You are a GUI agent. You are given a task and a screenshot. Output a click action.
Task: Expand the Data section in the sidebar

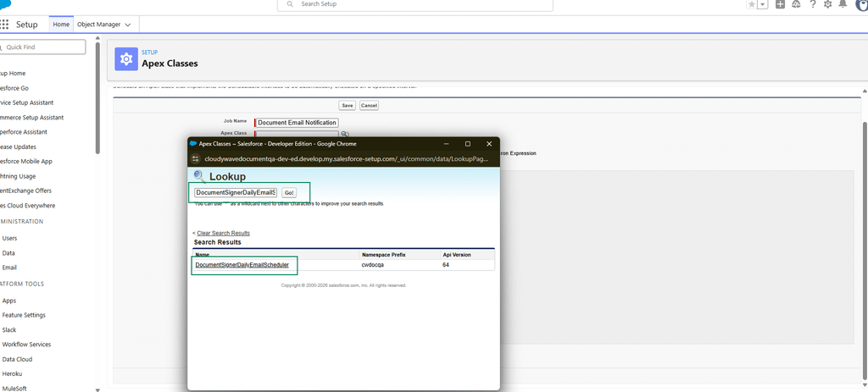click(8, 253)
